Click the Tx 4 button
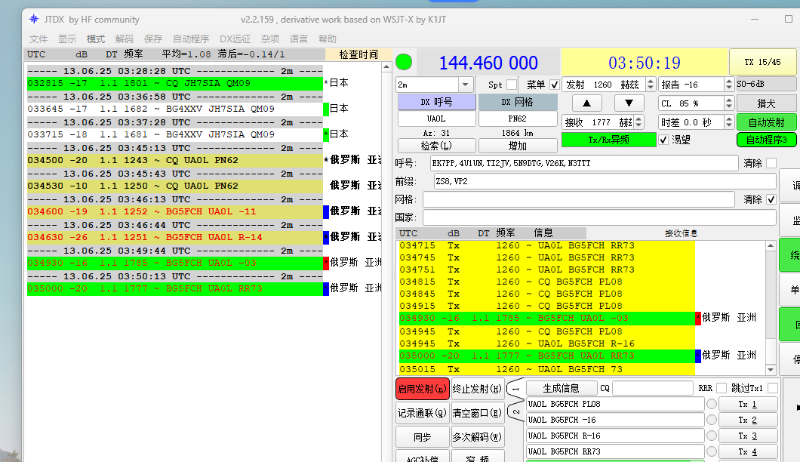The width and height of the screenshot is (800, 462). tap(747, 451)
